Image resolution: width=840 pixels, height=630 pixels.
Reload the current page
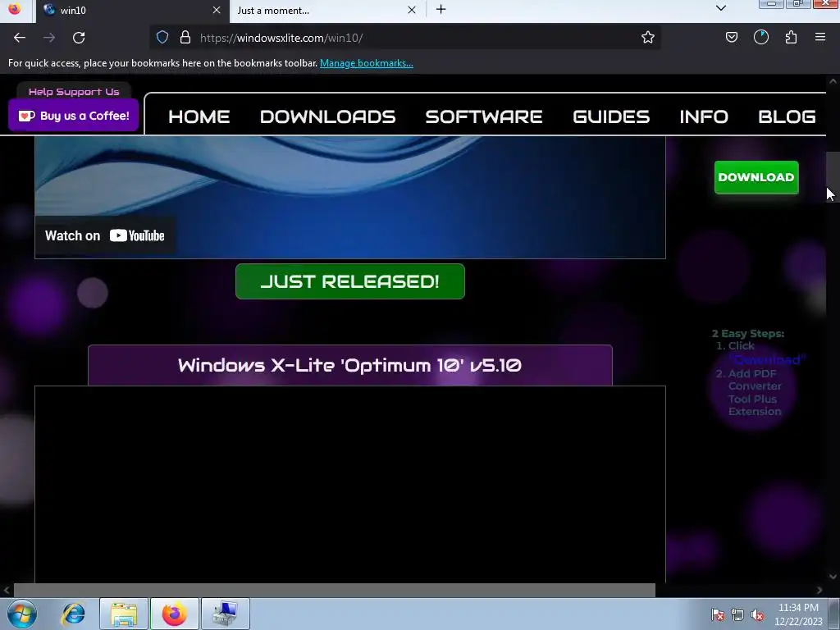[79, 38]
